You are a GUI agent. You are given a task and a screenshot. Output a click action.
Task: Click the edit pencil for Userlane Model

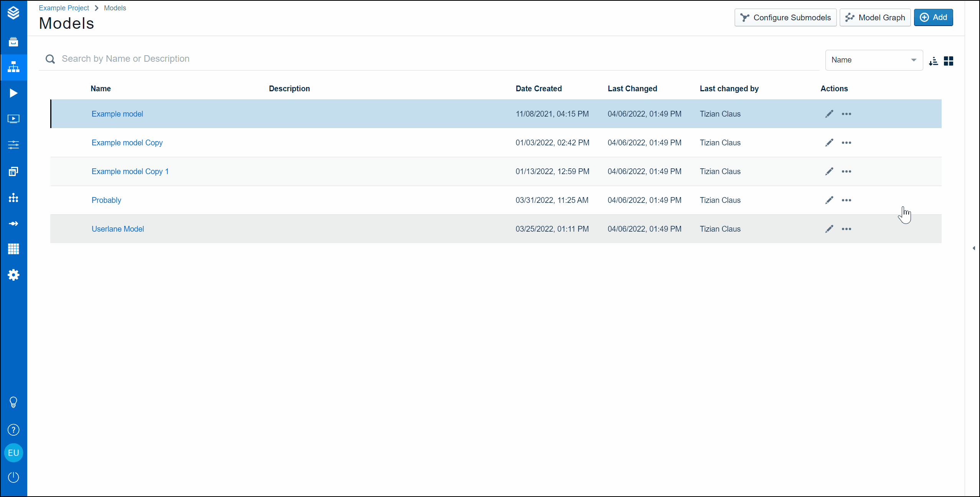tap(829, 229)
